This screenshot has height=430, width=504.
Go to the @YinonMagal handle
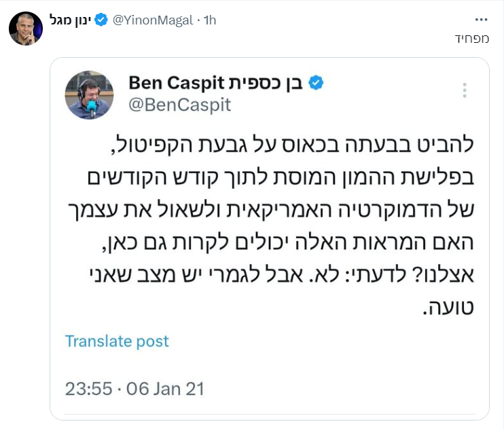pyautogui.click(x=151, y=20)
